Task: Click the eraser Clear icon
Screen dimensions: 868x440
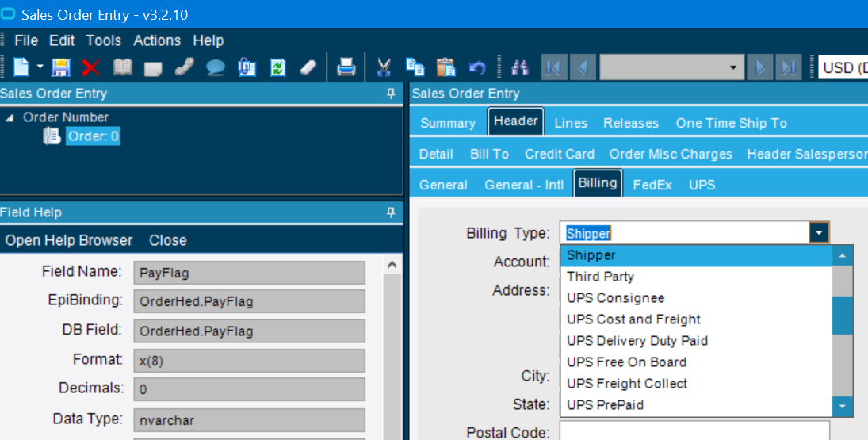Action: coord(308,67)
